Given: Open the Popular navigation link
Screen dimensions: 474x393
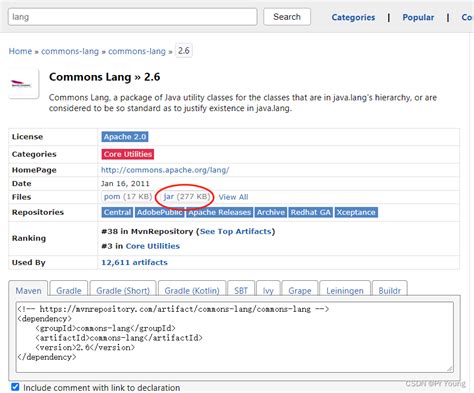Looking at the screenshot, I should pyautogui.click(x=418, y=17).
